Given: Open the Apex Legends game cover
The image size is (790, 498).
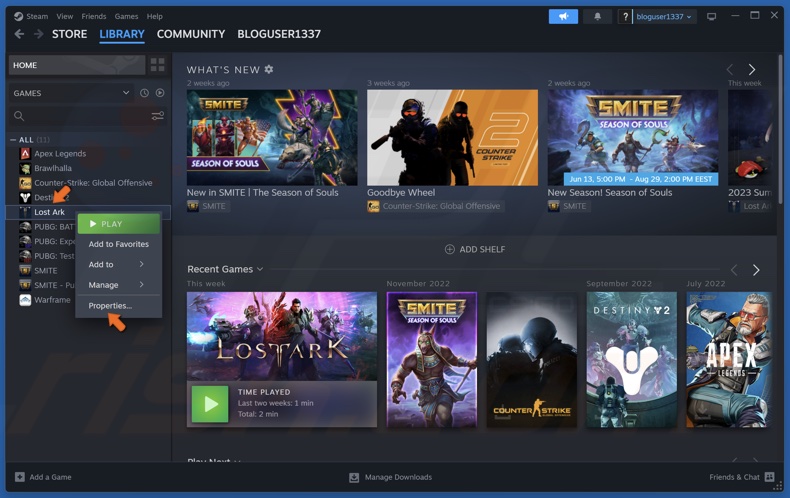Looking at the screenshot, I should [x=729, y=359].
